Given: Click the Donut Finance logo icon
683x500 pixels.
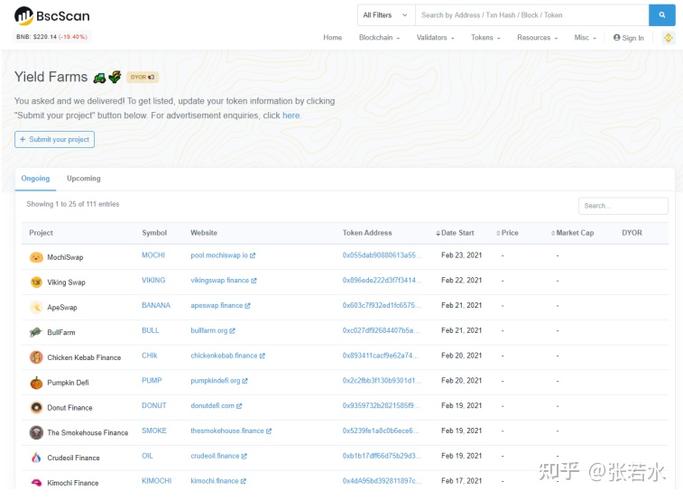Looking at the screenshot, I should pyautogui.click(x=37, y=407).
